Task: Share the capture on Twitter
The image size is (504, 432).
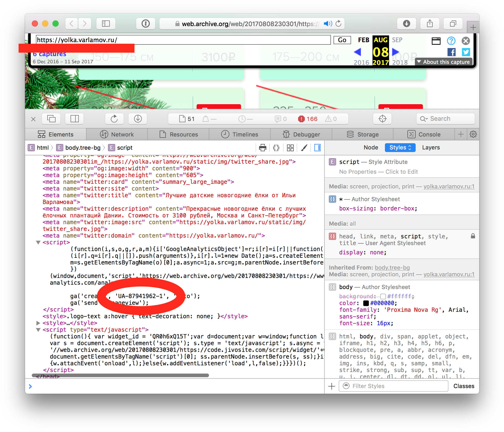Action: click(466, 52)
